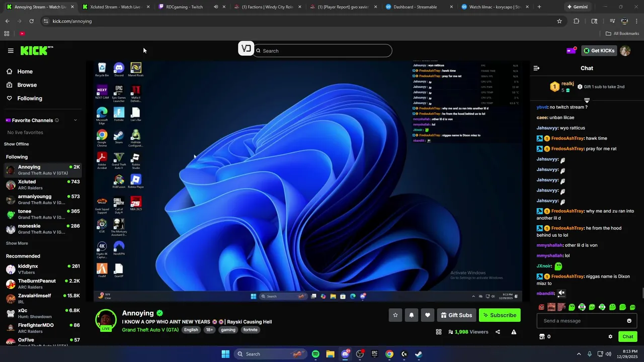The width and height of the screenshot is (644, 362).
Task: Open chat settings gear icon
Action: pyautogui.click(x=610, y=337)
